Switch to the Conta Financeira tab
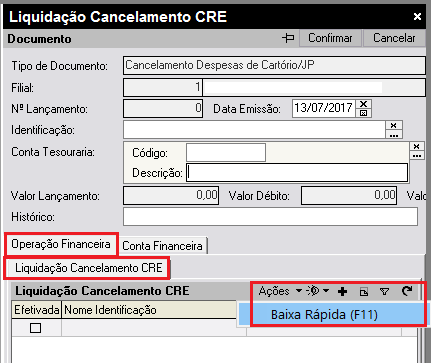Image resolution: width=431 pixels, height=363 pixels. pos(162,246)
